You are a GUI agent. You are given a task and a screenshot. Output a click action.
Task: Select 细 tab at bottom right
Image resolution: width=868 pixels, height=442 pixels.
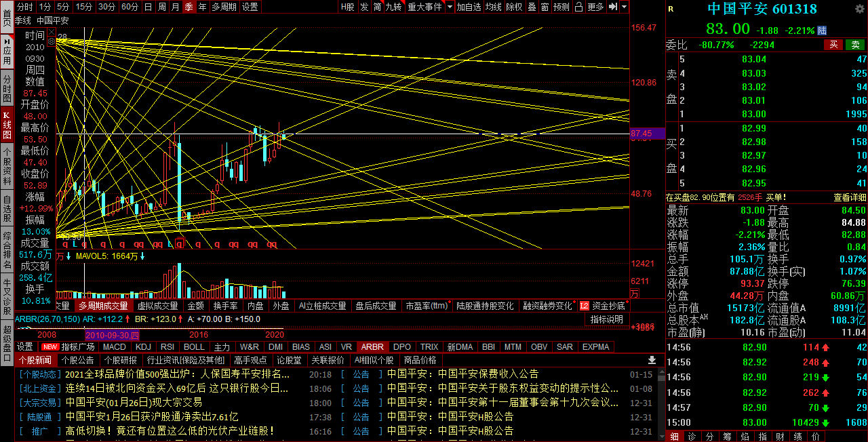click(x=674, y=437)
